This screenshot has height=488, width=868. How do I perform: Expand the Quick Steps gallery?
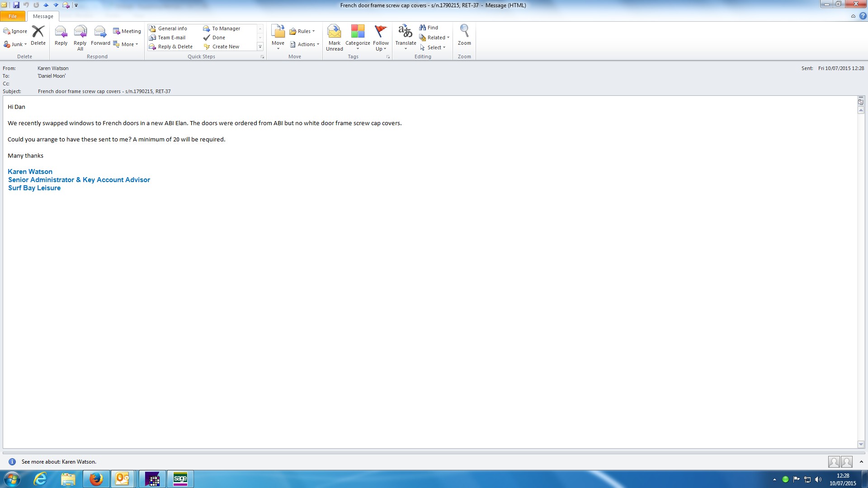pos(260,47)
